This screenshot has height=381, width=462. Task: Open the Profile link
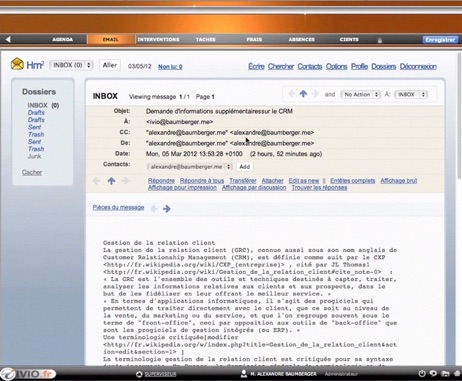click(359, 66)
